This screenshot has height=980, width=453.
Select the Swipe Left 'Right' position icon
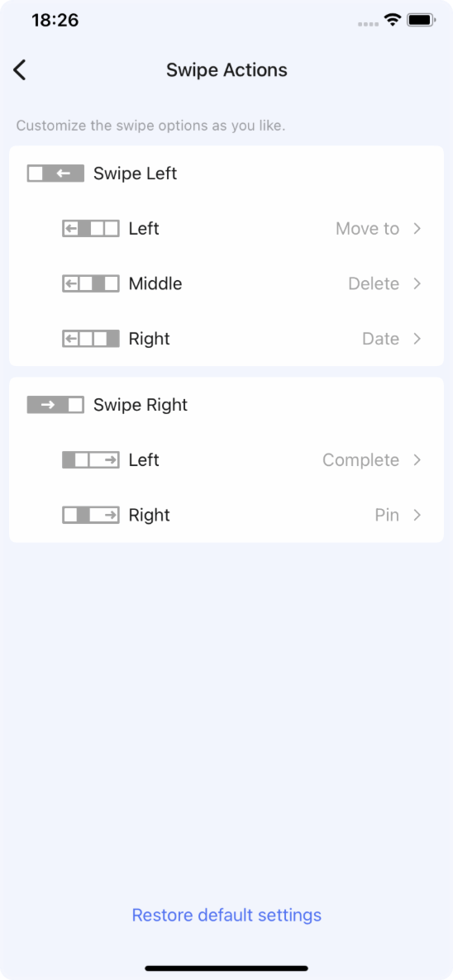tap(91, 339)
